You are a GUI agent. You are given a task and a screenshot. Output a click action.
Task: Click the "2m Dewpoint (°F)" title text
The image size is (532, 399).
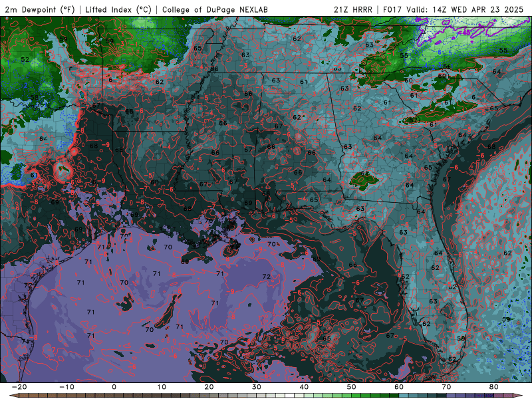(x=40, y=10)
